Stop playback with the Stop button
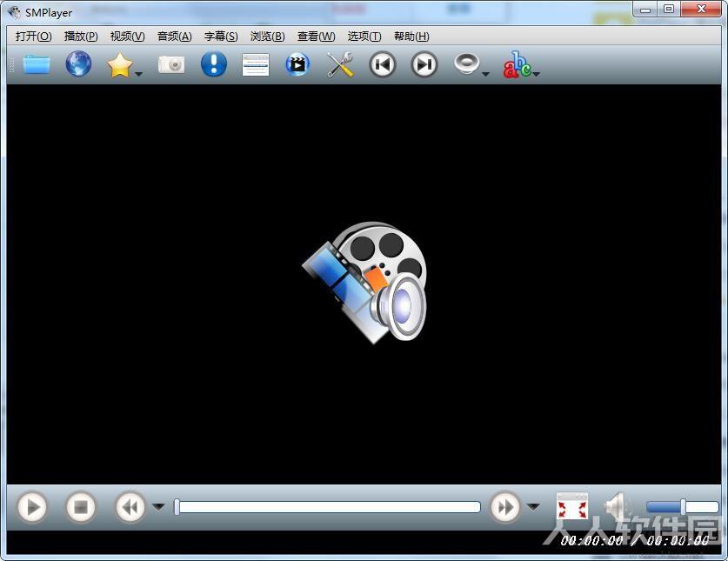728x561 pixels. click(x=81, y=507)
